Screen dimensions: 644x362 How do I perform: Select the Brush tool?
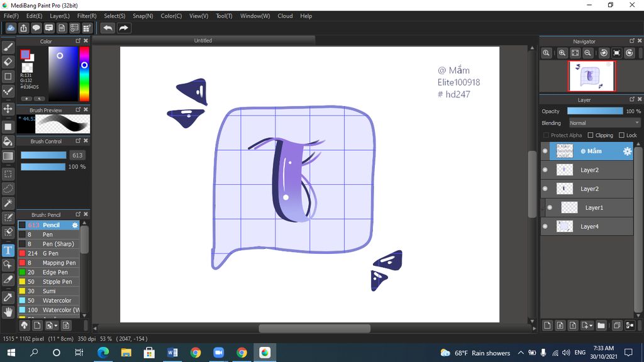8,47
